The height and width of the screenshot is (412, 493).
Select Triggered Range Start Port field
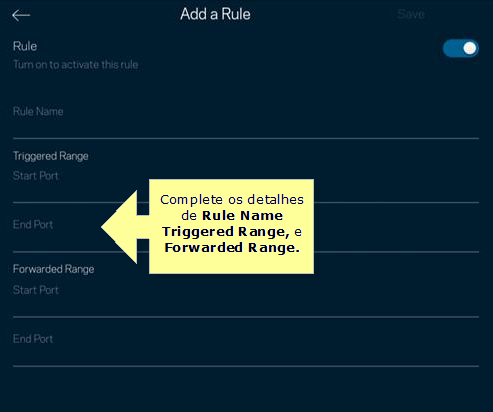point(246,186)
